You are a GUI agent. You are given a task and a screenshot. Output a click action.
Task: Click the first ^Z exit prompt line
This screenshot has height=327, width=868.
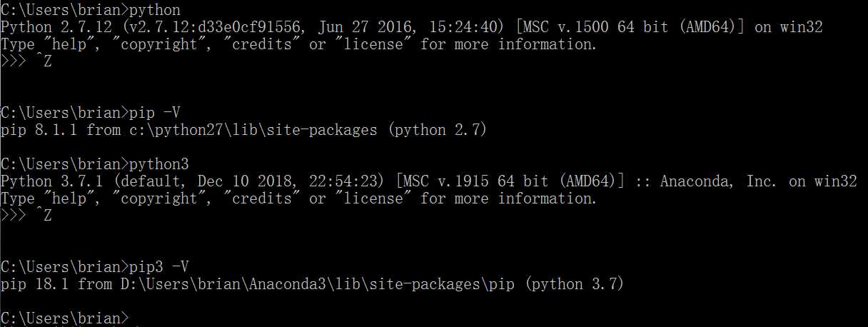tap(26, 61)
